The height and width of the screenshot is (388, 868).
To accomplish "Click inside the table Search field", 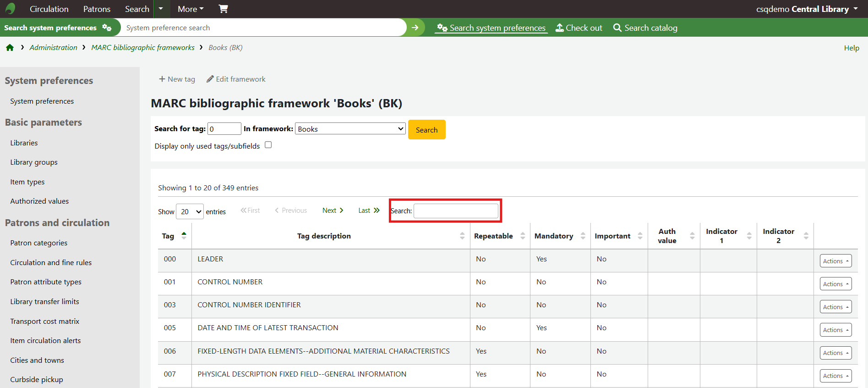I will [456, 211].
